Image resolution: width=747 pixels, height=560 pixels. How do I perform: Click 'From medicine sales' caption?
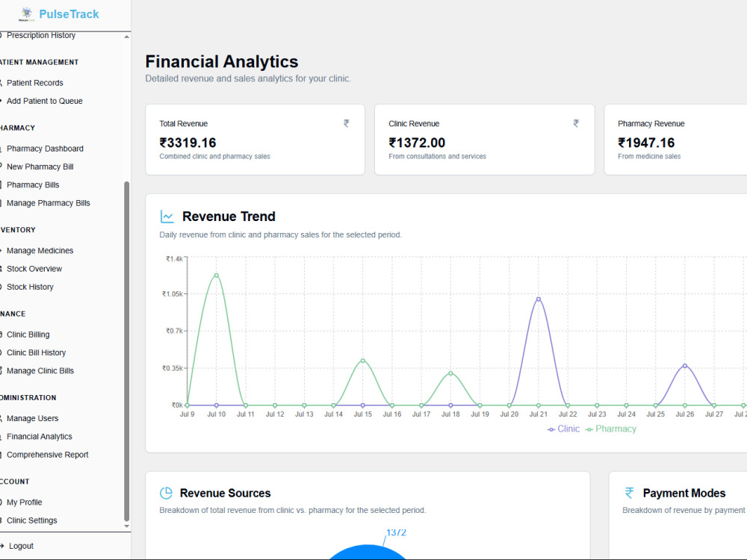tap(649, 156)
